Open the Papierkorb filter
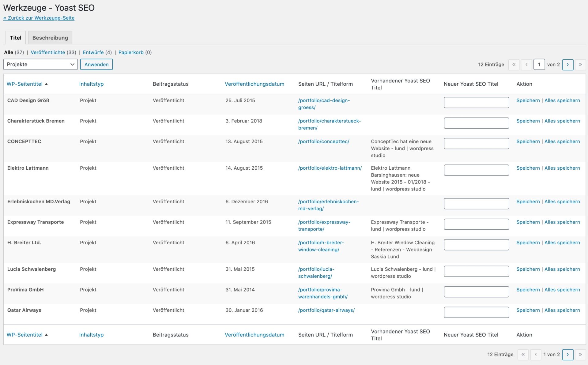 pos(131,52)
